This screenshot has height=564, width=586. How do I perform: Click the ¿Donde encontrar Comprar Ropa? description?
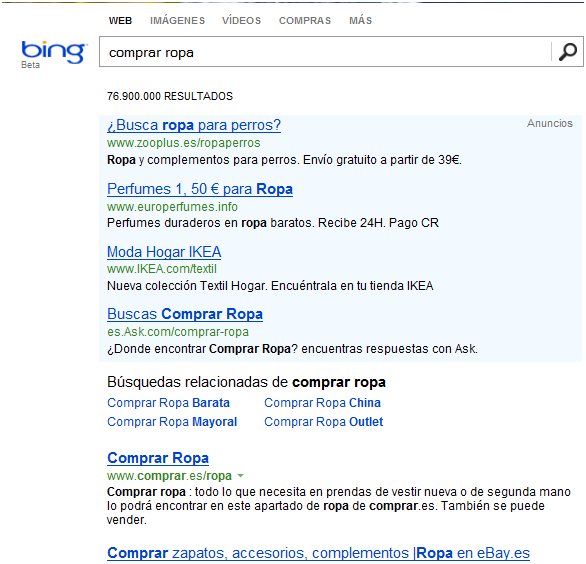click(x=292, y=349)
